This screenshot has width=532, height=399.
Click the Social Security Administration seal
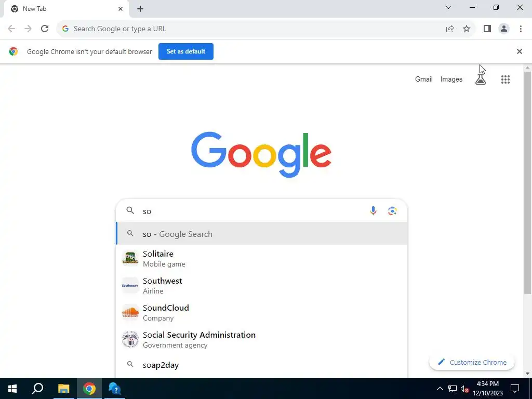click(130, 339)
